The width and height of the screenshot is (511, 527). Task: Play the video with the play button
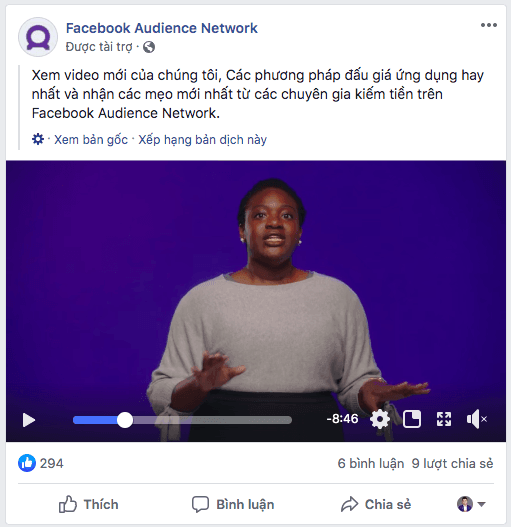coord(29,420)
